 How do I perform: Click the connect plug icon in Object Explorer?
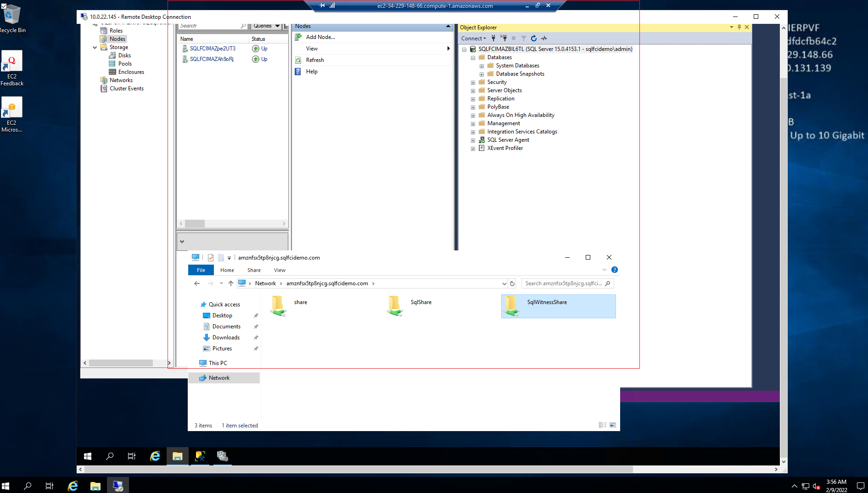coord(493,39)
